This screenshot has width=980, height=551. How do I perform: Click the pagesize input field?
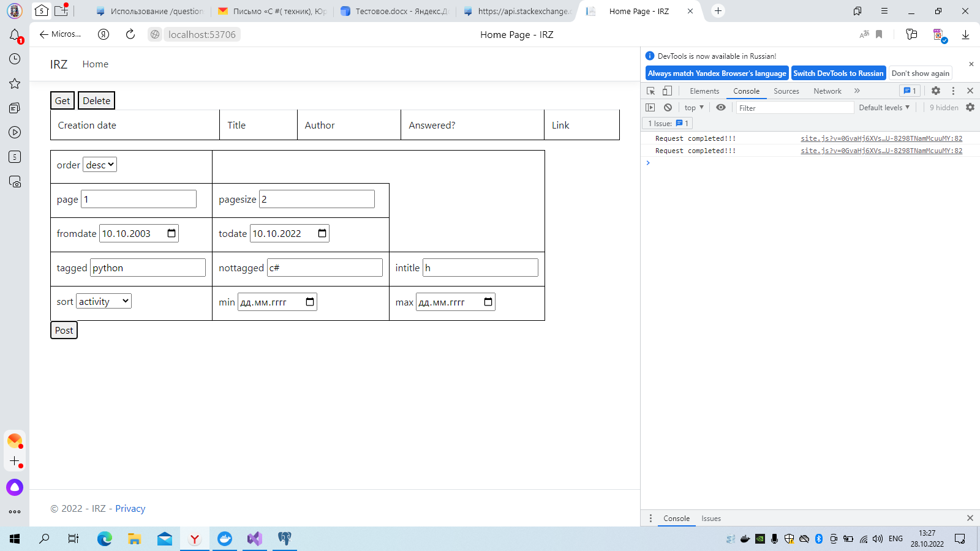coord(317,198)
